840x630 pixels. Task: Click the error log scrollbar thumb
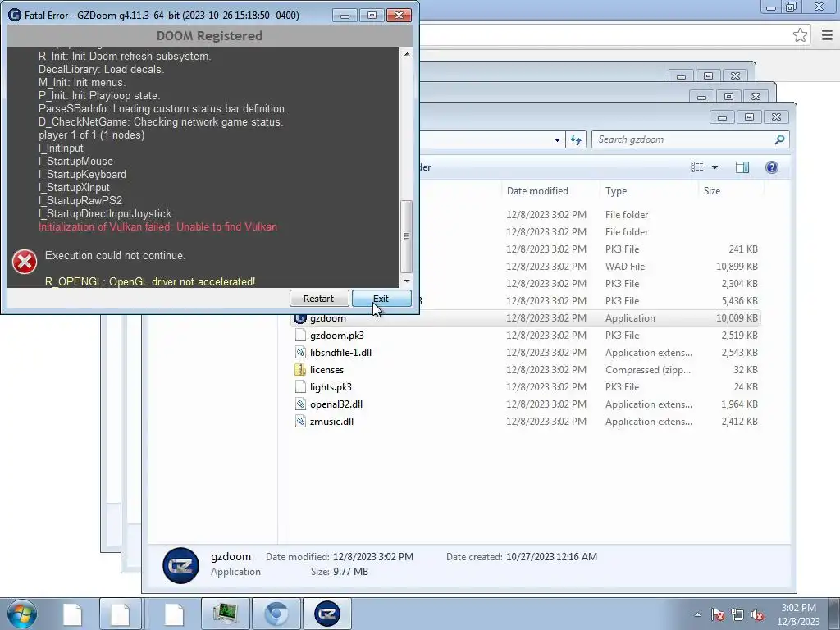[407, 236]
